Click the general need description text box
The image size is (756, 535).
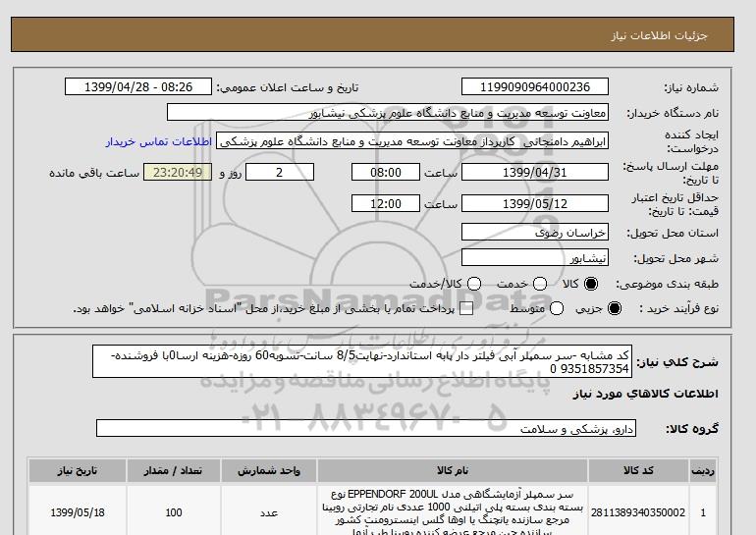(x=362, y=361)
